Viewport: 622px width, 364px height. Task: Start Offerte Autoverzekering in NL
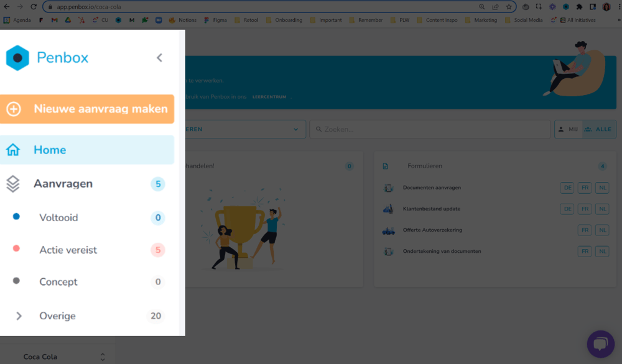click(602, 230)
